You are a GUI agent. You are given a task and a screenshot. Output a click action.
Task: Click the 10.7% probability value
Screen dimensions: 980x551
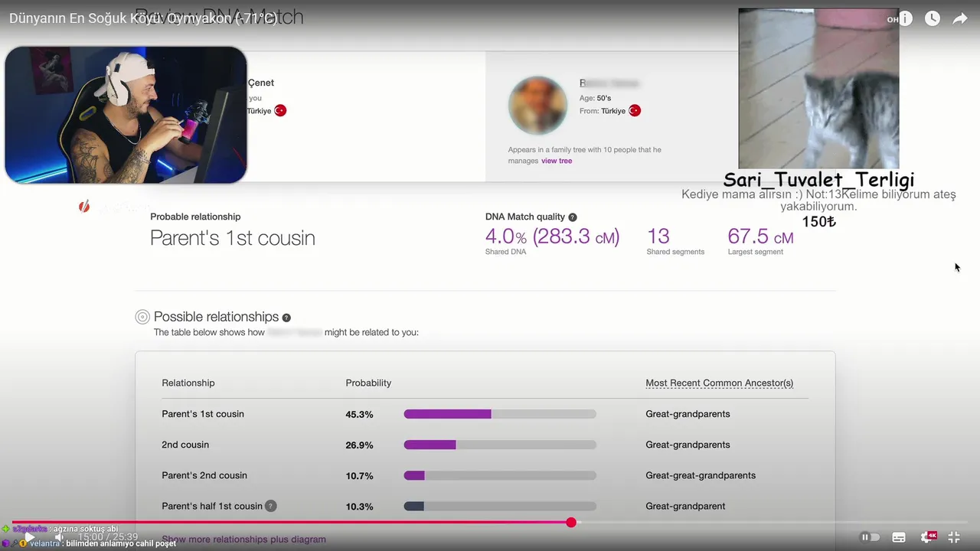click(x=359, y=476)
